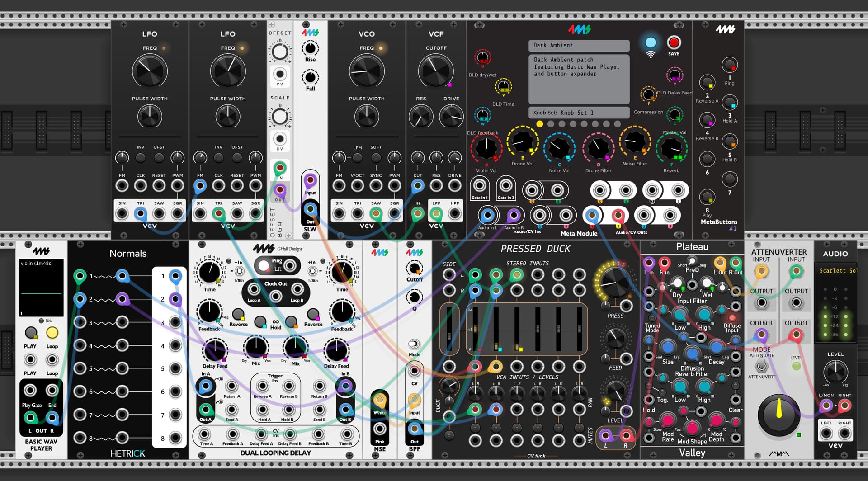Toggle the yellow Loop button on Wav Player
The width and height of the screenshot is (868, 481).
pos(52,333)
